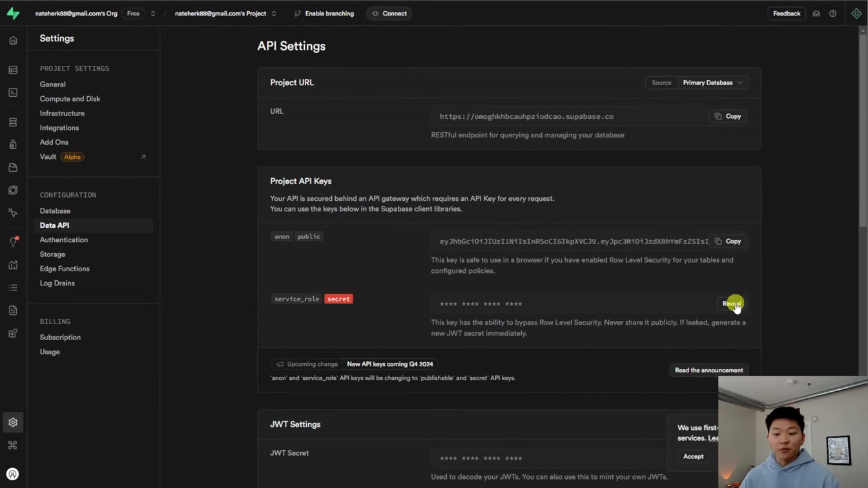Screen dimensions: 868x488
Task: Open Integrations in settings menu
Action: (59, 128)
